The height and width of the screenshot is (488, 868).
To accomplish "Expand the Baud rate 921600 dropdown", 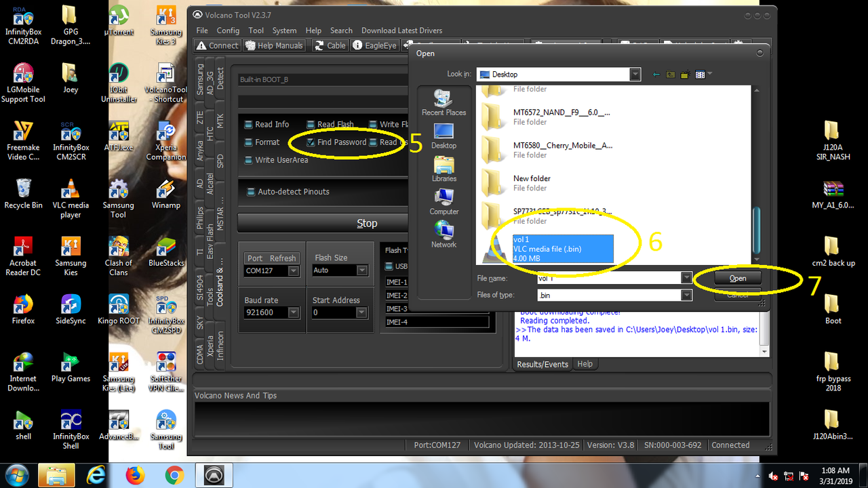I will 294,312.
